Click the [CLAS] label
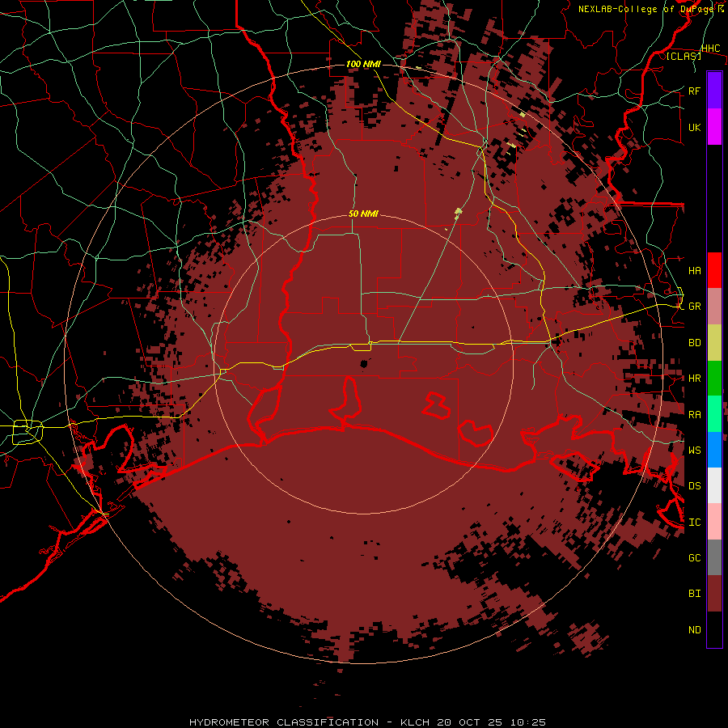This screenshot has width=728, height=728. pos(684,57)
